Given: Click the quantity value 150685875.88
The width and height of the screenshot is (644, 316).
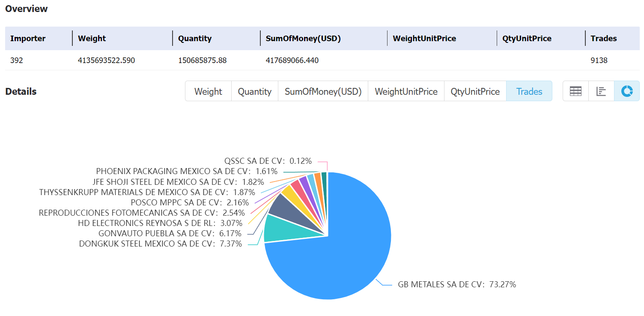Looking at the screenshot, I should pos(203,60).
